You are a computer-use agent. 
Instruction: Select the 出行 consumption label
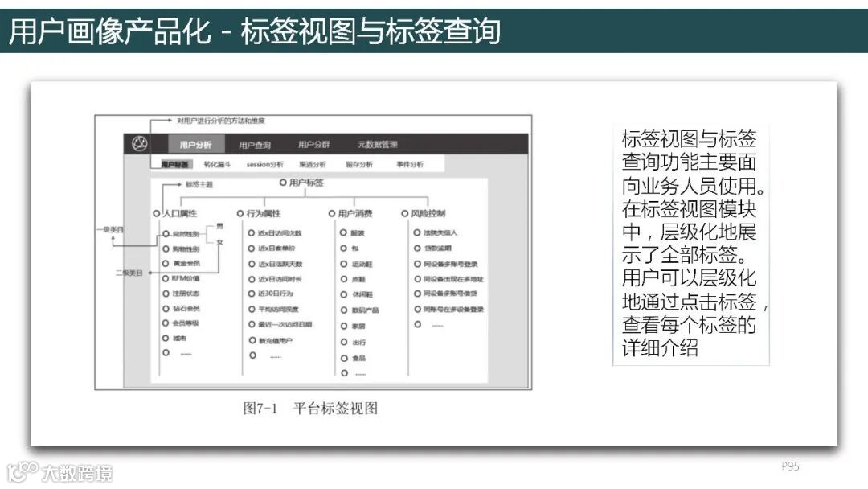pyautogui.click(x=353, y=343)
